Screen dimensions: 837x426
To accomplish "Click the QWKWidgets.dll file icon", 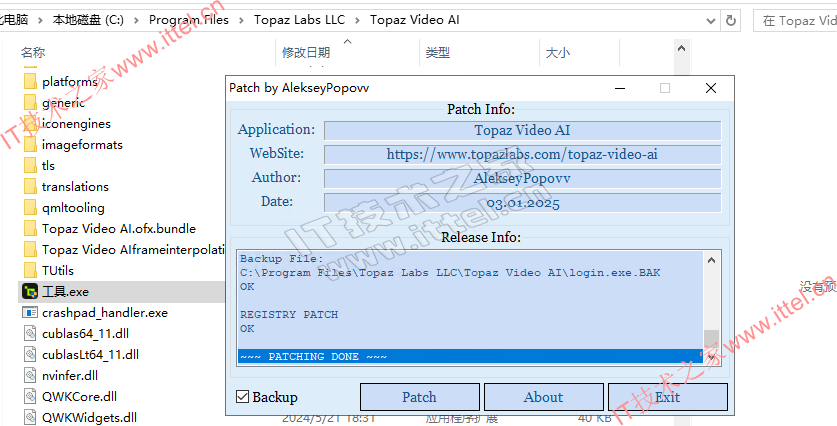I will [30, 417].
